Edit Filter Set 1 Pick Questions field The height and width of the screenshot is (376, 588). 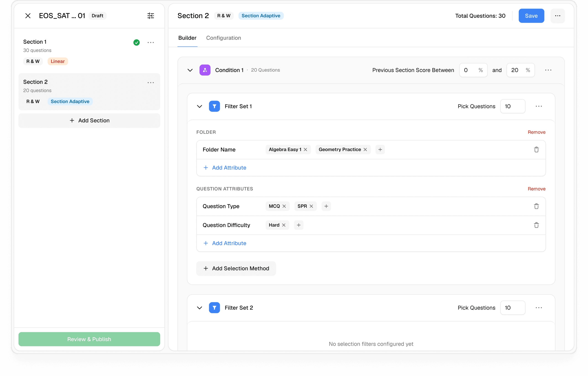[512, 106]
